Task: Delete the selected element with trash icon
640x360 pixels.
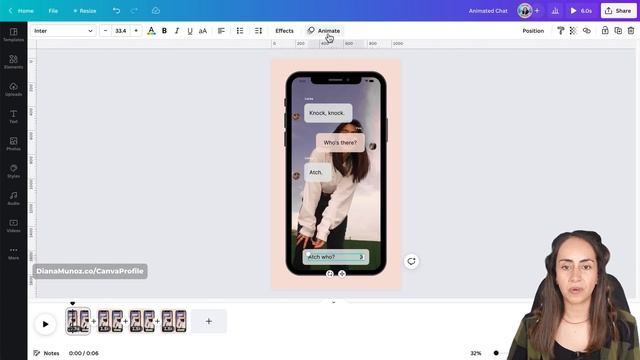Action: click(x=631, y=31)
